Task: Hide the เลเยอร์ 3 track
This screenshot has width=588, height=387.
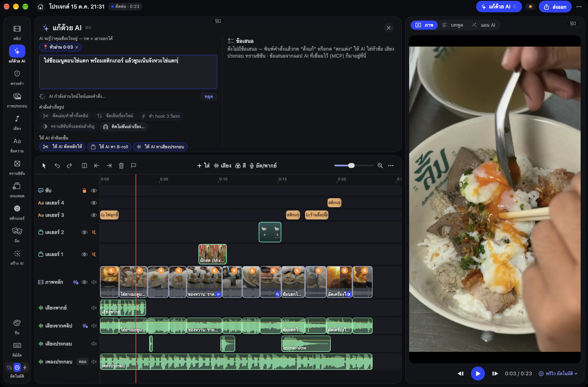Action: coord(94,215)
